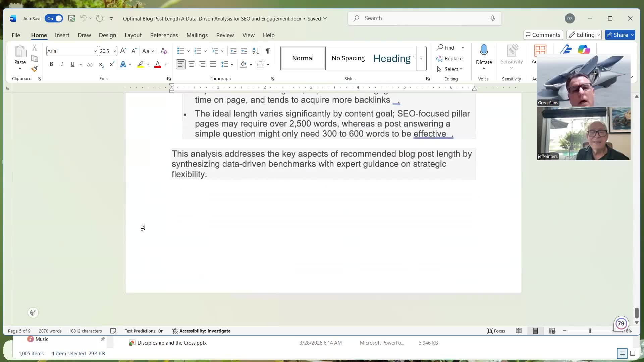Click the zoom slider handle
This screenshot has height=362, width=644.
590,331
